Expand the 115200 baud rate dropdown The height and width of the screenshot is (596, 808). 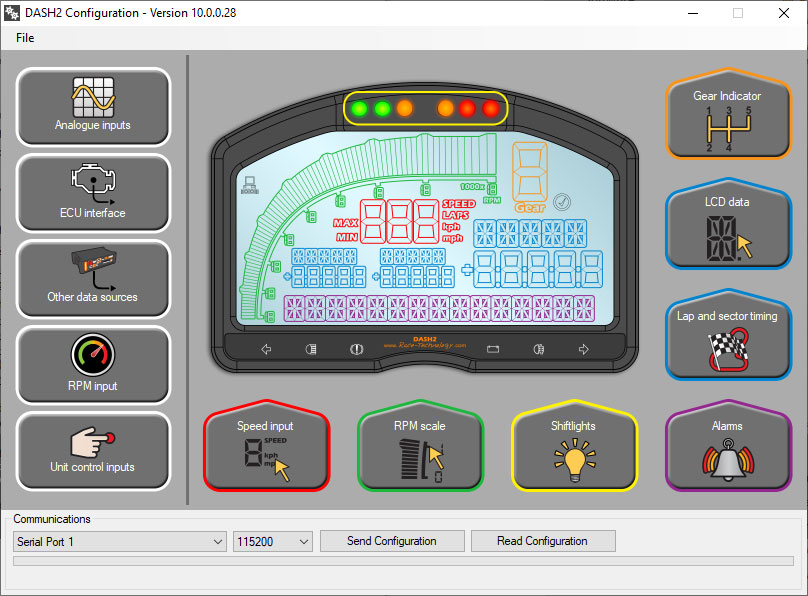[x=272, y=541]
